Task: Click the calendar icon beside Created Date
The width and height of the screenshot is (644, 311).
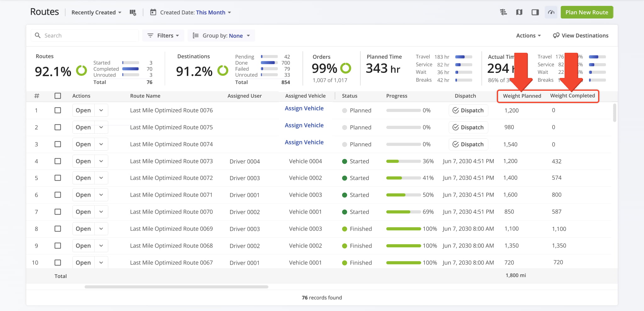Action: pyautogui.click(x=153, y=12)
